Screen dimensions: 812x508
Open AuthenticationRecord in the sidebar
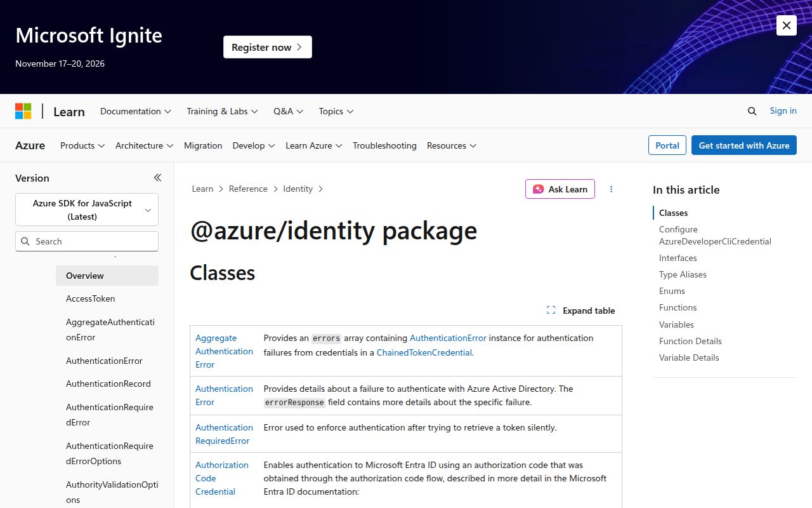pos(108,384)
